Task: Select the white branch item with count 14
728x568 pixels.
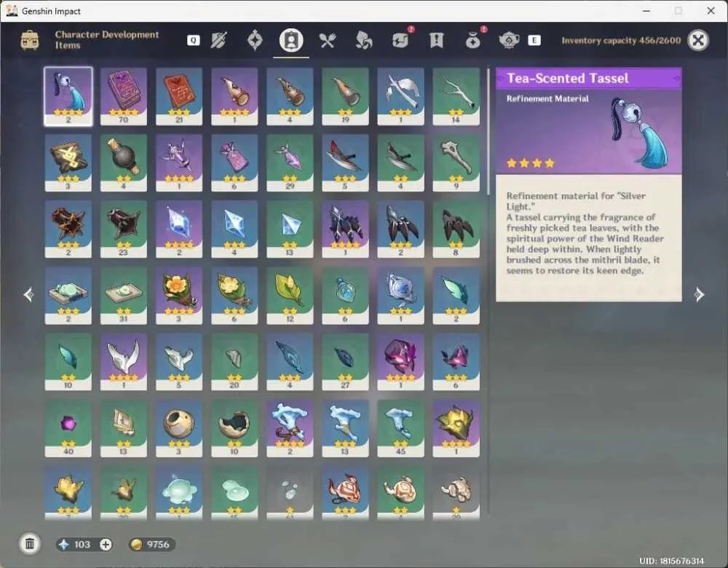Action: click(456, 97)
